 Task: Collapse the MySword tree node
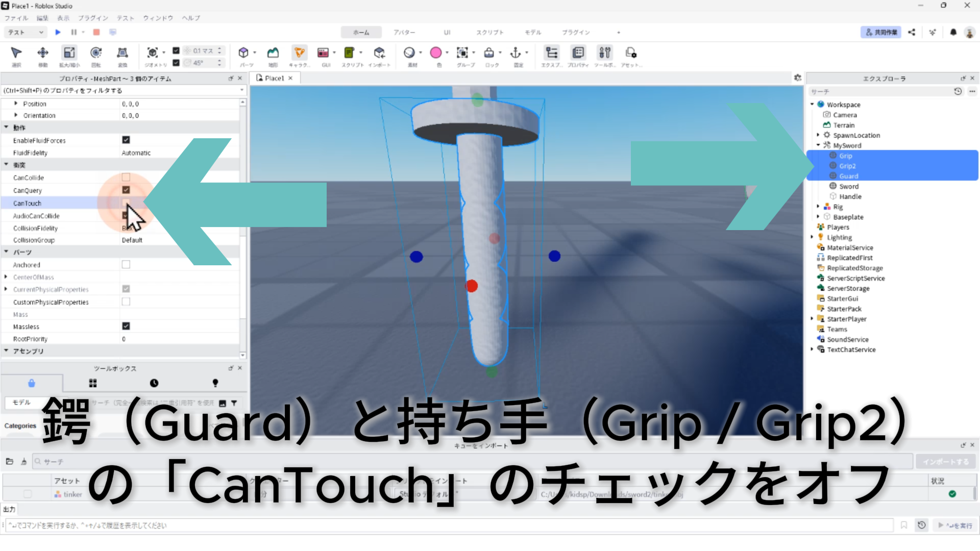click(x=818, y=145)
